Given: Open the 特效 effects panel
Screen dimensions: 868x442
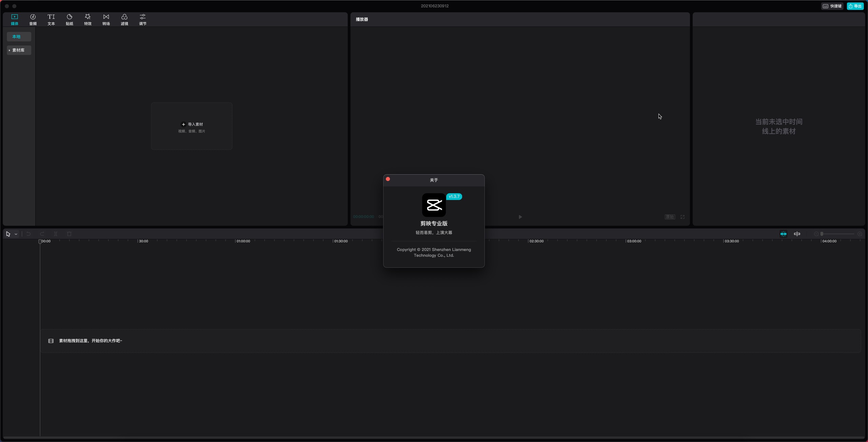Looking at the screenshot, I should tap(88, 19).
